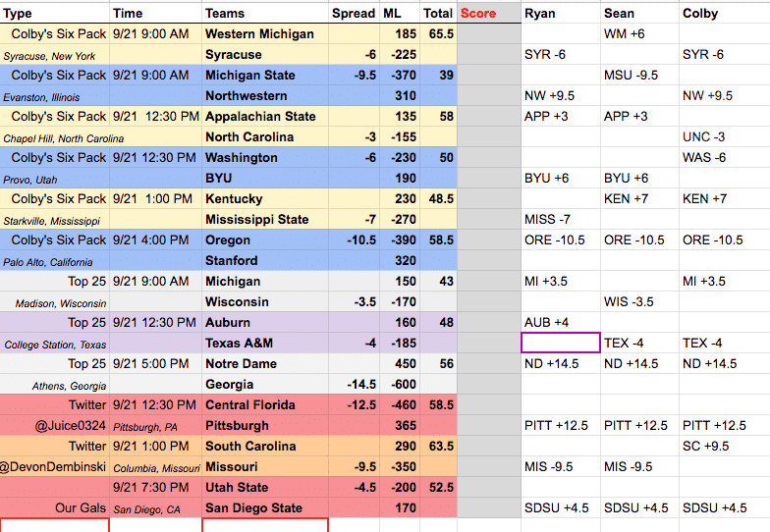Click the South Carolina team cell
Screen dimensions: 770x532
(265, 446)
